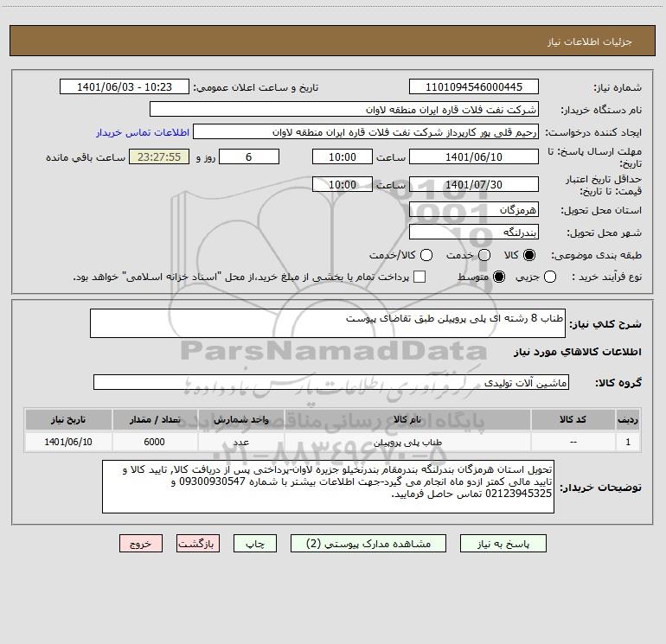Click the خروج exit button

(141, 544)
